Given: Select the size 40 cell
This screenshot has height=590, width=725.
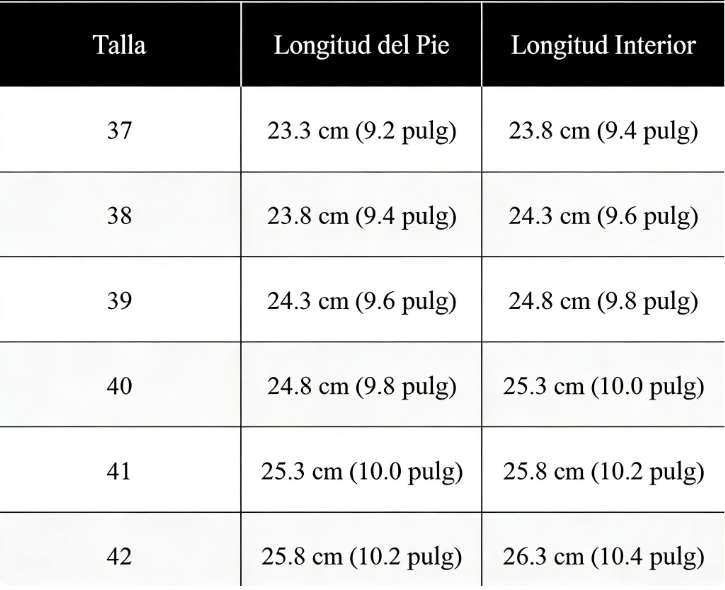Looking at the screenshot, I should coord(119,386).
